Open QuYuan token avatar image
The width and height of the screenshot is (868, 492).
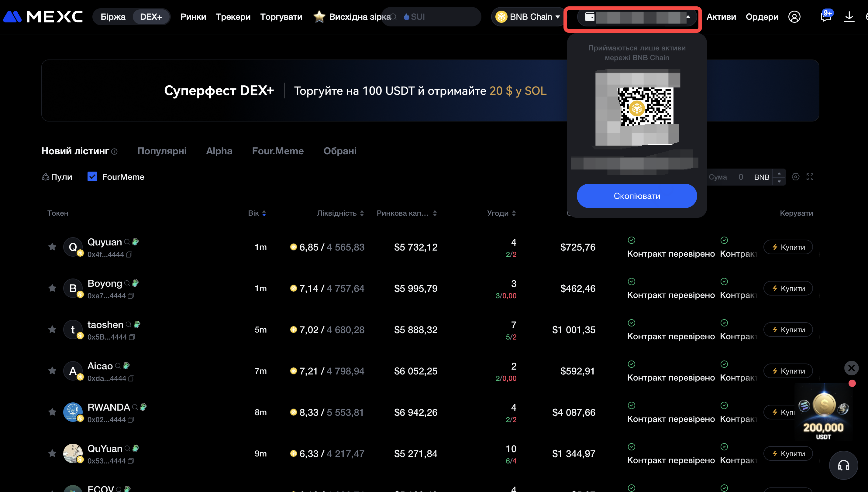[73, 453]
